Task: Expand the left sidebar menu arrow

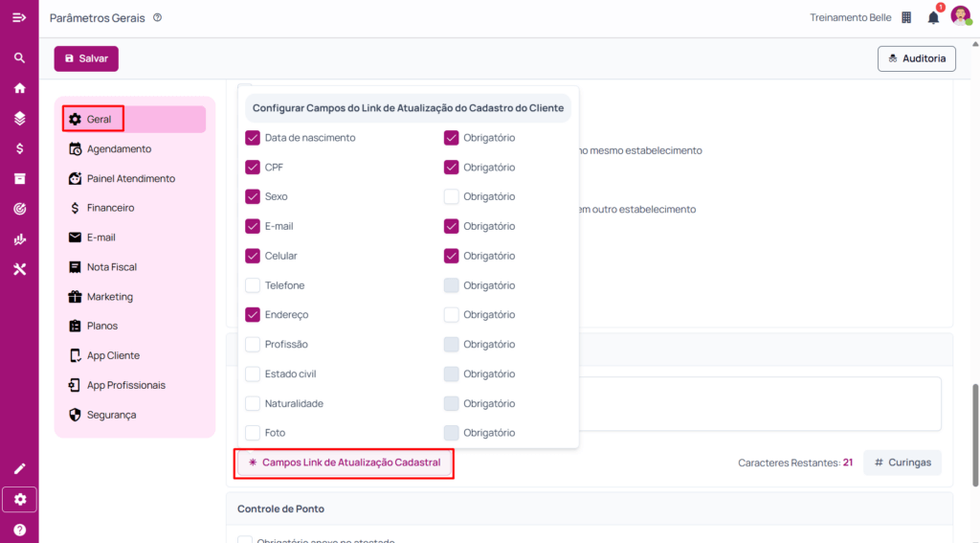Action: click(x=19, y=17)
